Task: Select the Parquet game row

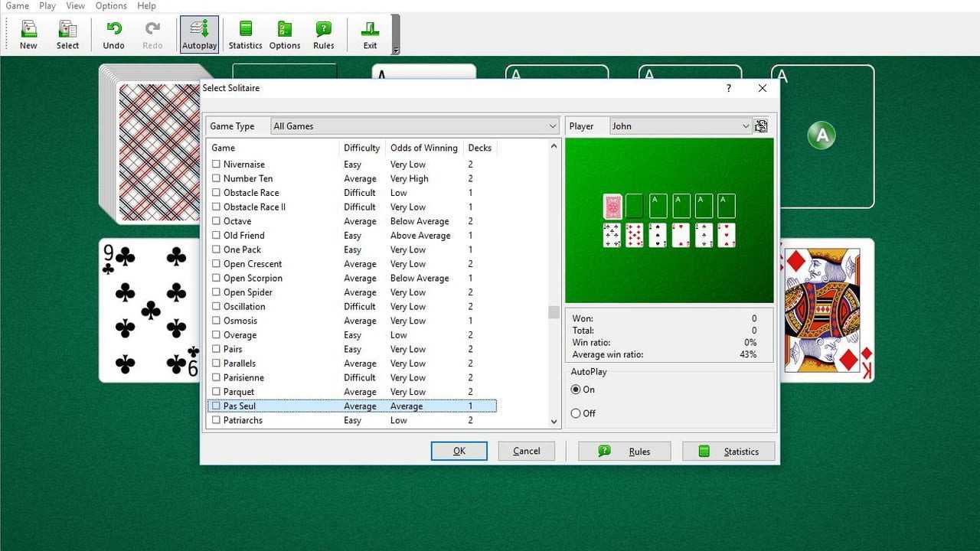Action: [x=352, y=392]
